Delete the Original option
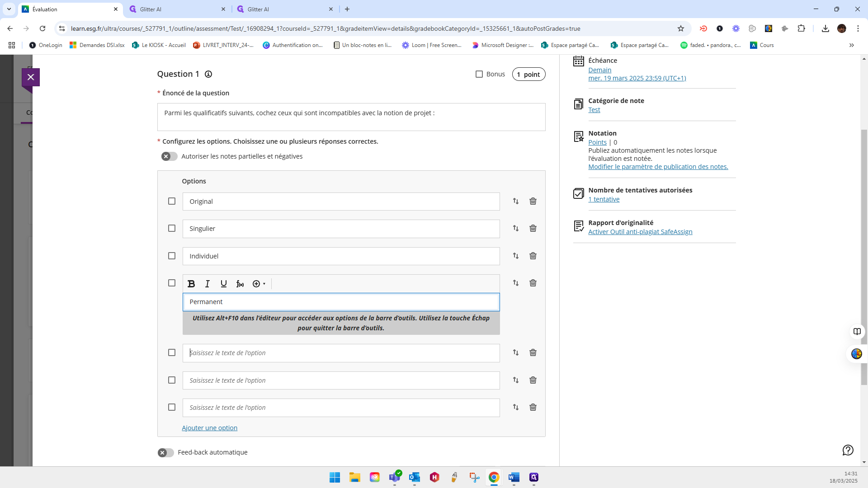This screenshot has width=868, height=488. 533,201
